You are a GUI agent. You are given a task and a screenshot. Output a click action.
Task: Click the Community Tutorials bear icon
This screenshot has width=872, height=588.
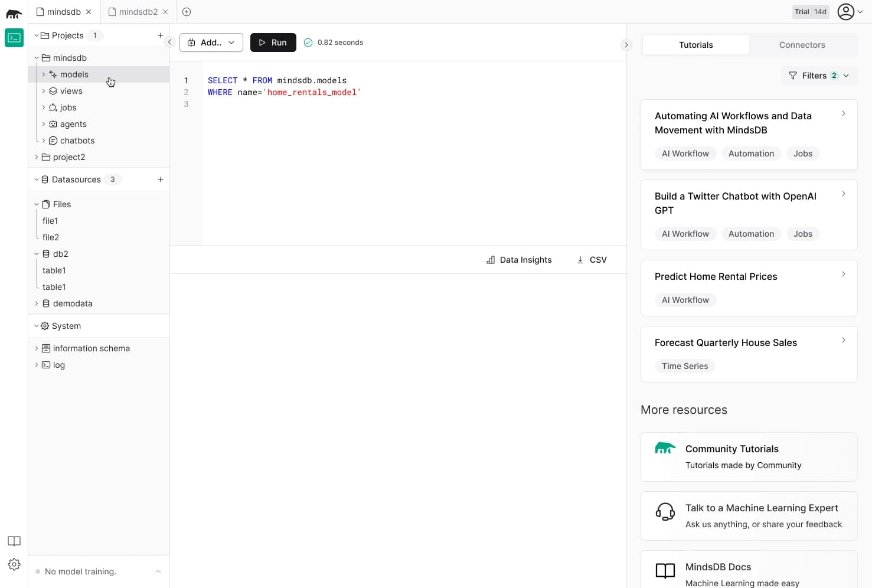point(665,449)
